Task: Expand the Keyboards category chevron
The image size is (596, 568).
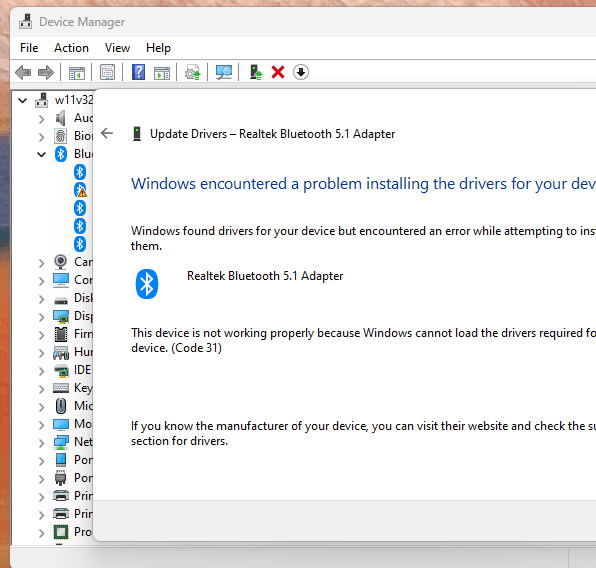Action: point(41,389)
